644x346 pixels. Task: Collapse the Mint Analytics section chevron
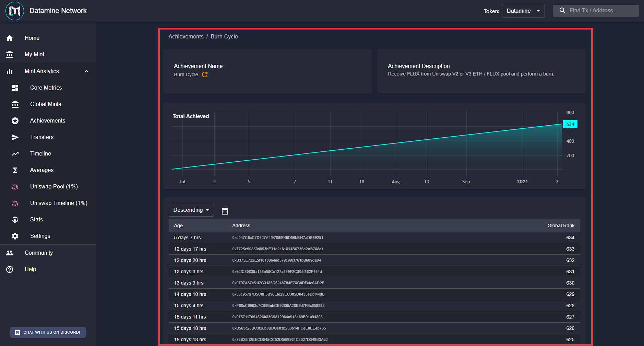[x=86, y=71]
